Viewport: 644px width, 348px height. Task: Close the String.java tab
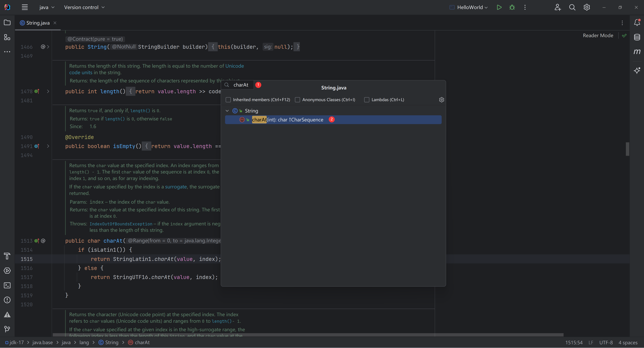point(55,23)
